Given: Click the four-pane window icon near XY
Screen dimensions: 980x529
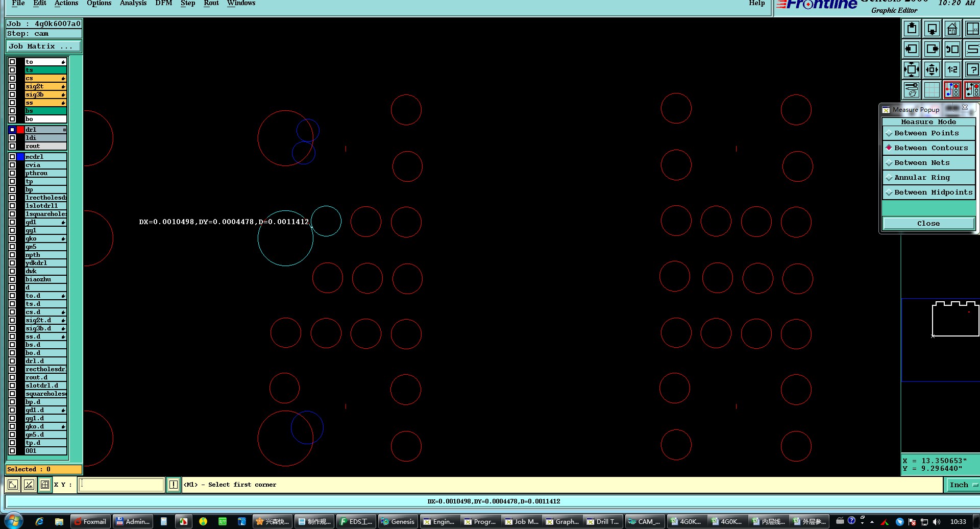Looking at the screenshot, I should click(x=45, y=485).
